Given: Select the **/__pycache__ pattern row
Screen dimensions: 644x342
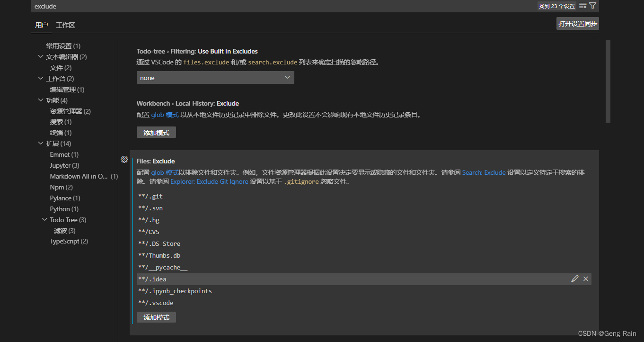Looking at the screenshot, I should click(x=364, y=267).
